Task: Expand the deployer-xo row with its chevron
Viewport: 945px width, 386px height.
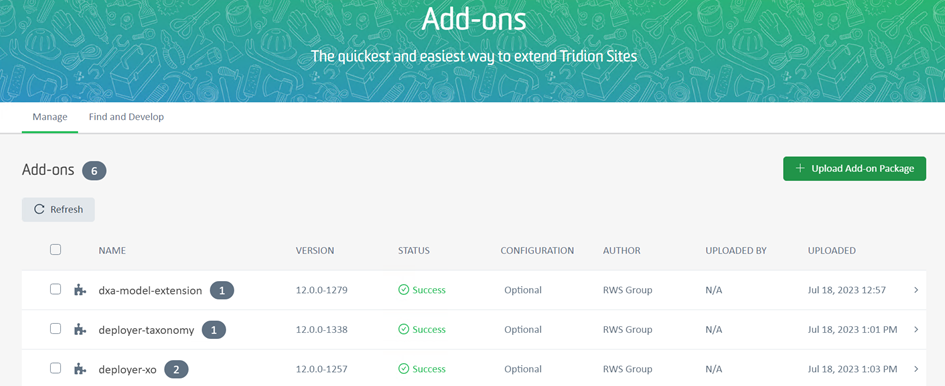Action: point(916,369)
